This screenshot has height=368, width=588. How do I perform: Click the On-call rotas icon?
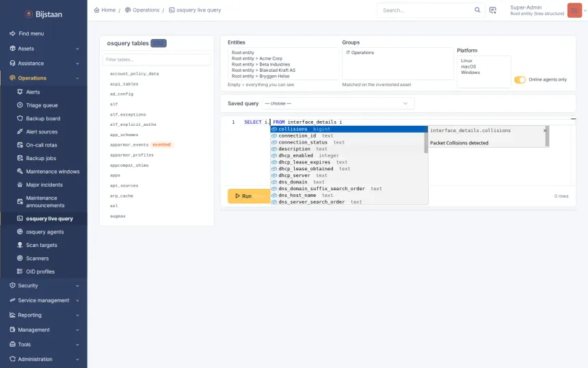click(20, 145)
